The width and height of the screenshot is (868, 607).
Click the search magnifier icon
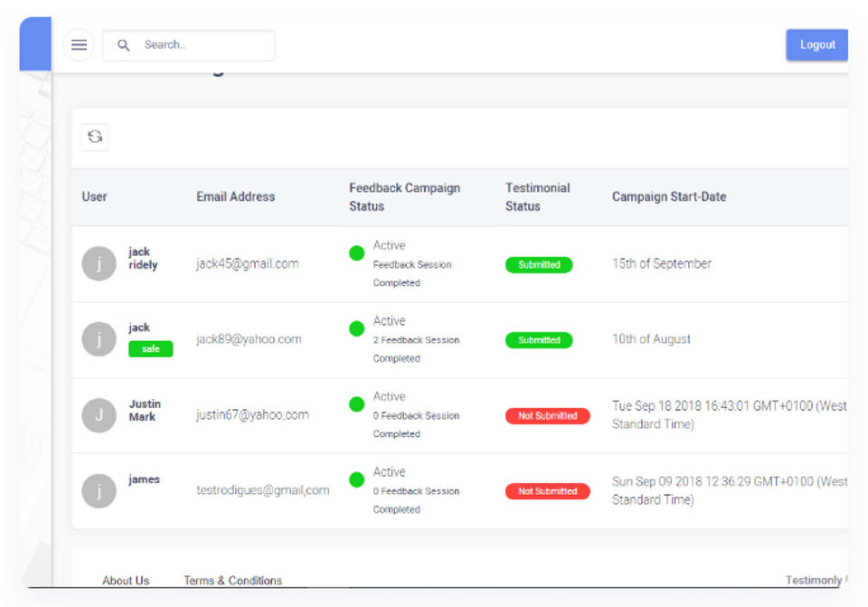[x=124, y=45]
